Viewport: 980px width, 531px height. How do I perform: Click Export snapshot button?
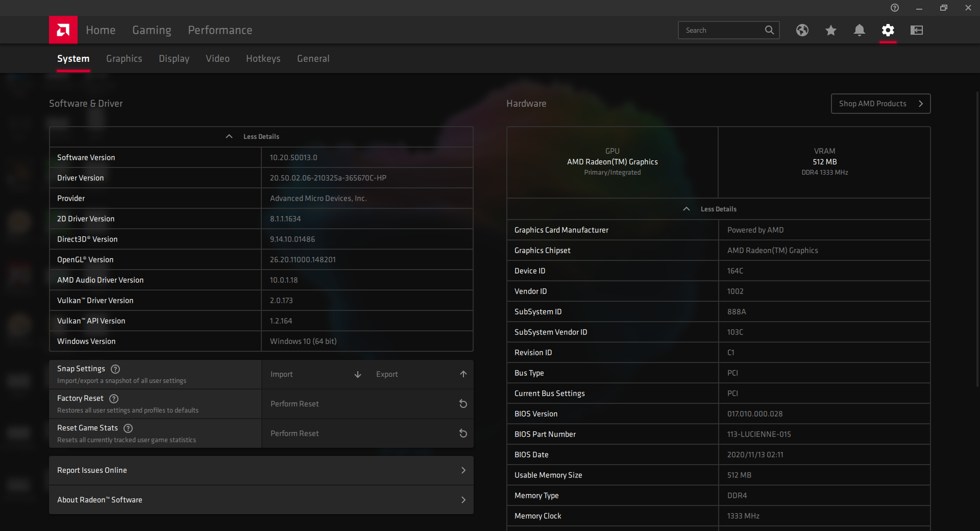click(x=421, y=374)
